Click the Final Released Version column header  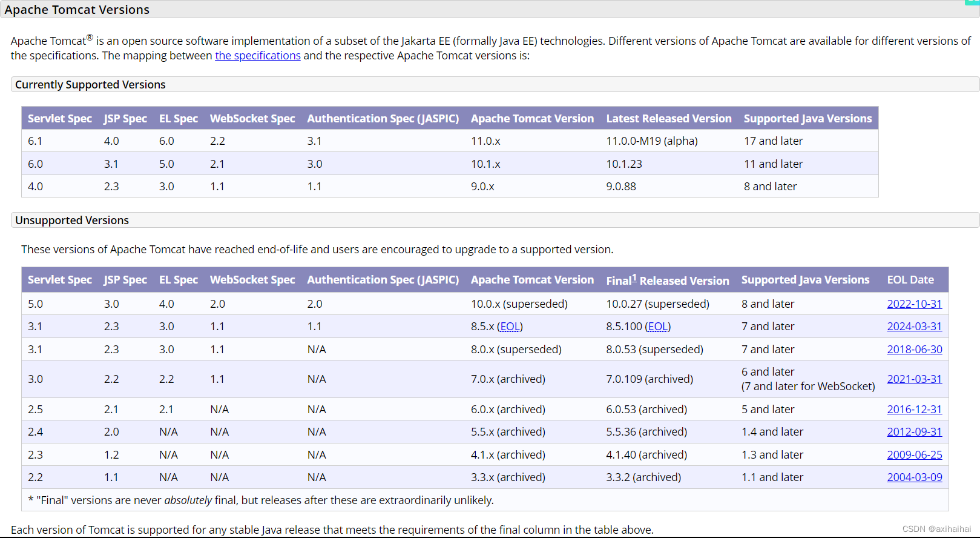click(x=668, y=280)
